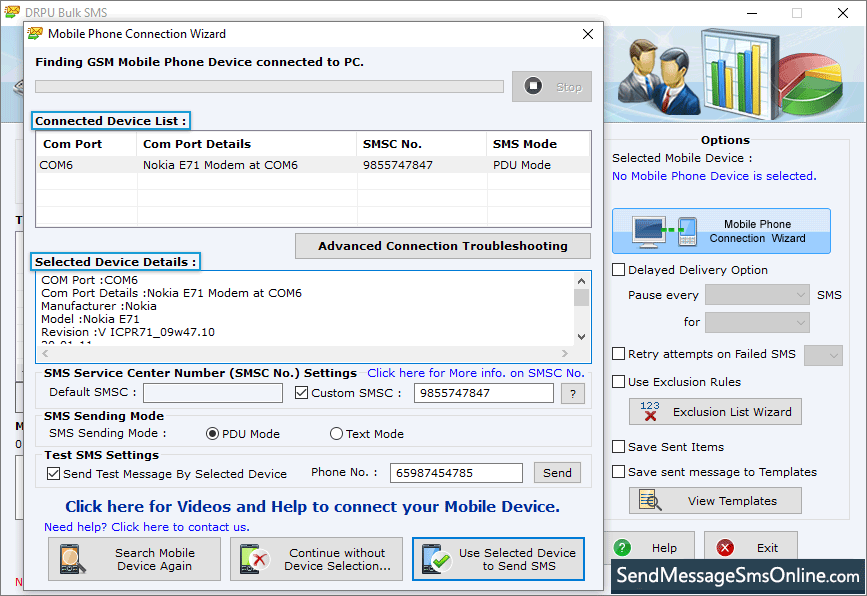
Task: Disable the Custom SMSC checkbox
Action: click(x=301, y=393)
